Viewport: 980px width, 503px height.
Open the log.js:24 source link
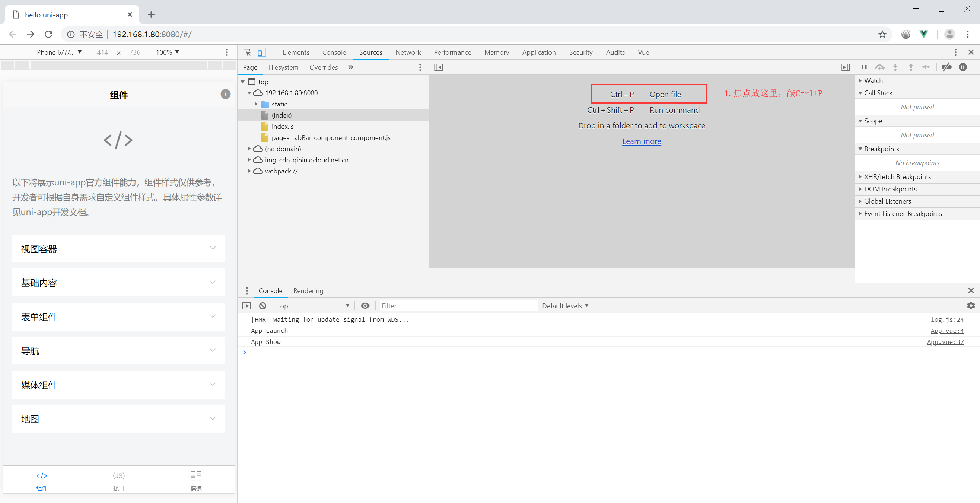point(947,319)
